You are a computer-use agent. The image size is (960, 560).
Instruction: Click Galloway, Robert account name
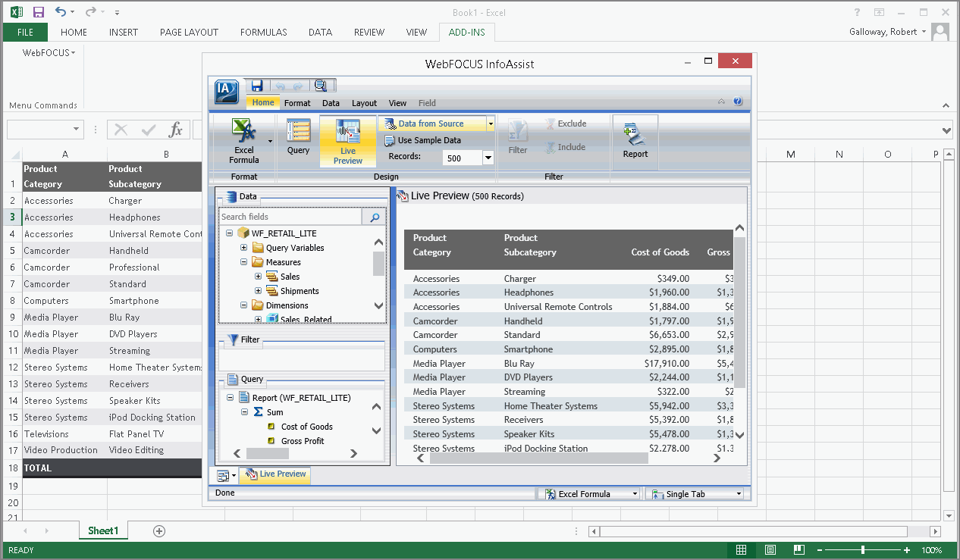[884, 32]
